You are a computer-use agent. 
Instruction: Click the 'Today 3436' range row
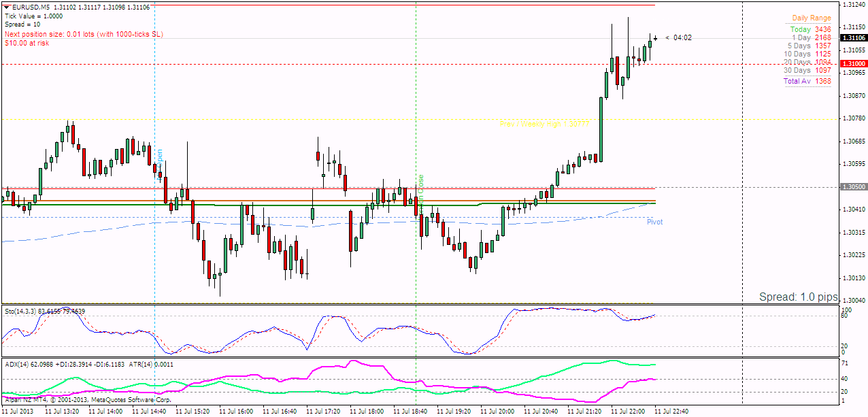(811, 29)
